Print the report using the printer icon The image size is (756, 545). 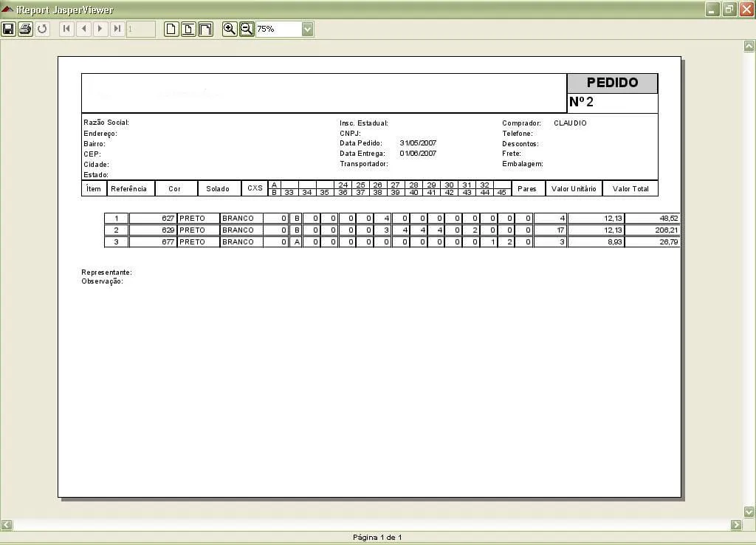(x=25, y=29)
